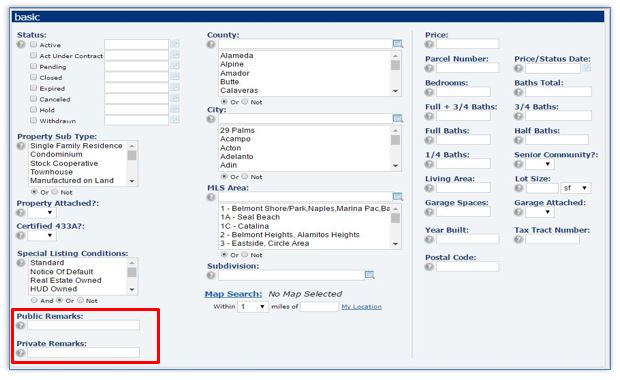
Task: Click the My Location link
Action: 361,306
